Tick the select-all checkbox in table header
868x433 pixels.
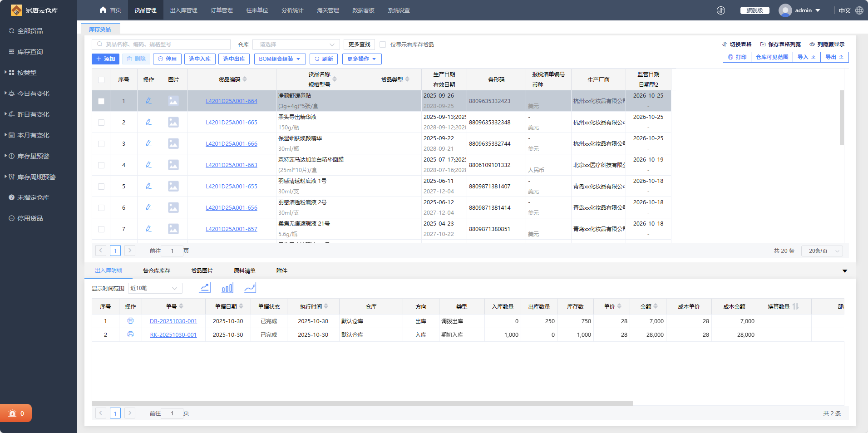101,80
